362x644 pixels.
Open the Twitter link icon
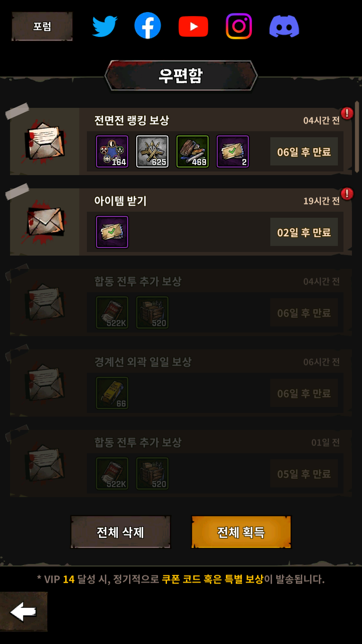pyautogui.click(x=105, y=26)
